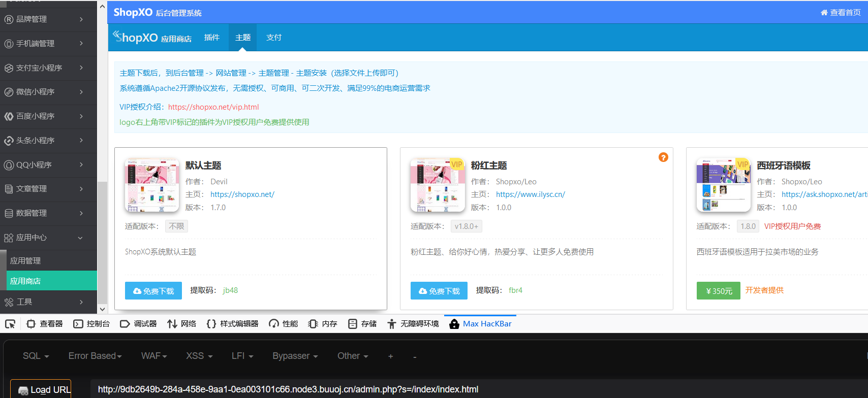
Task: Click the 文章管理 document icon
Action: tap(9, 189)
